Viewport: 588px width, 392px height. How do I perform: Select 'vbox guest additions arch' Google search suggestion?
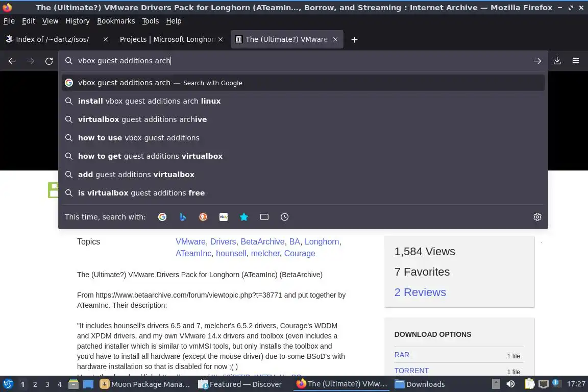(x=303, y=83)
